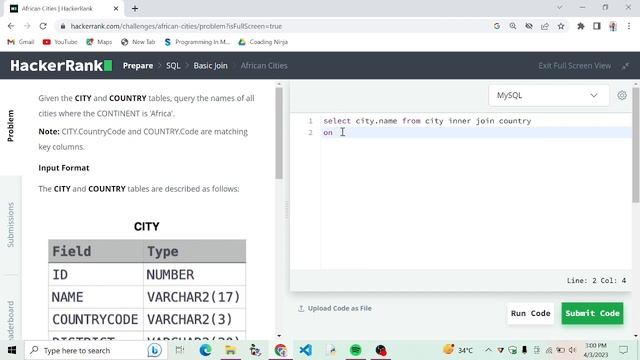The height and width of the screenshot is (360, 640).
Task: Open Bing icon in search box
Action: [154, 350]
